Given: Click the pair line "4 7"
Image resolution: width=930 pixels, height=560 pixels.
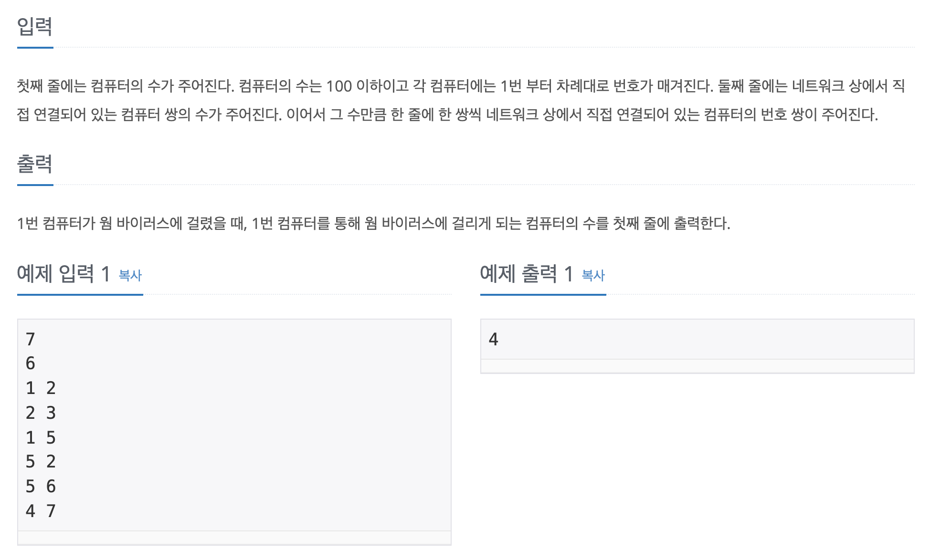Looking at the screenshot, I should coord(41,511).
